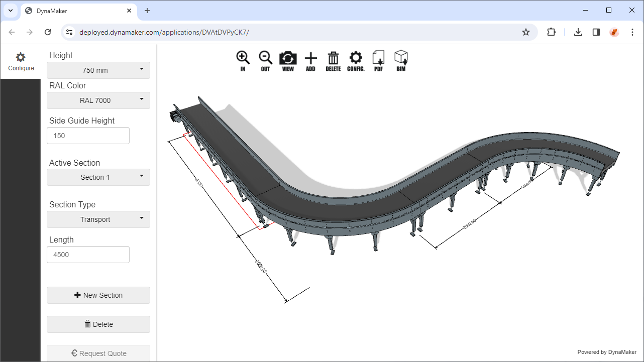Download drawing with the PDF icon
Viewport: 644px width, 362px height.
(x=378, y=61)
